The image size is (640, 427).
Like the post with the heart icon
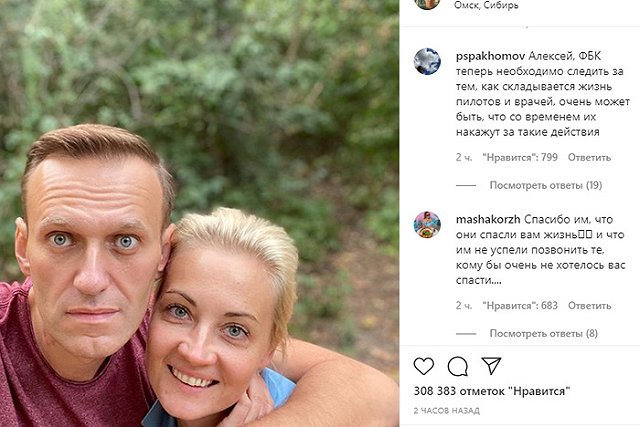424,366
